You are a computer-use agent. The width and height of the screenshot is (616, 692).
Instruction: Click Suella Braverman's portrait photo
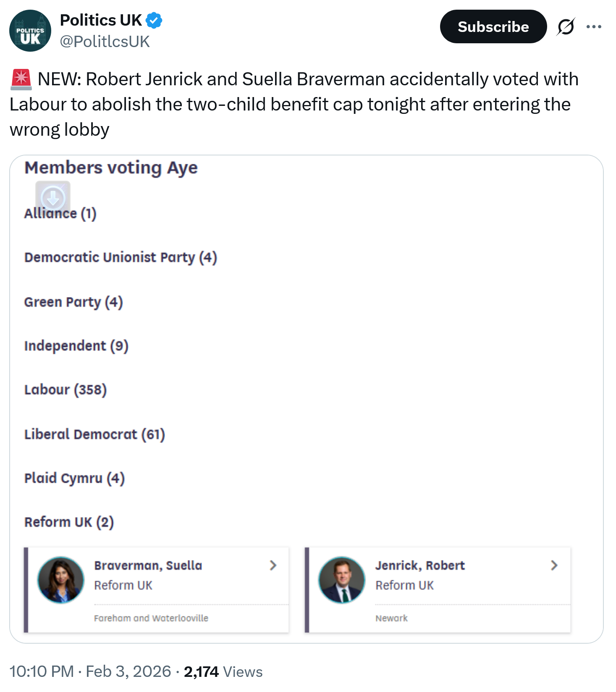[x=61, y=580]
